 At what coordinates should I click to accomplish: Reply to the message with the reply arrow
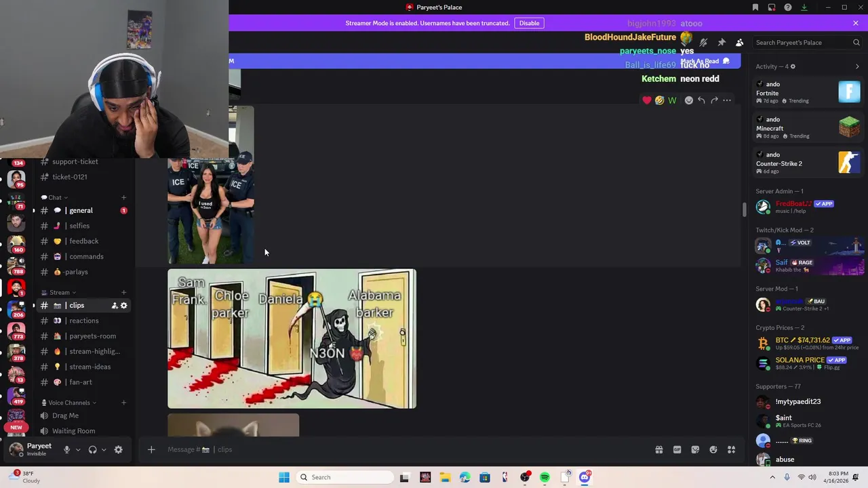pos(701,100)
